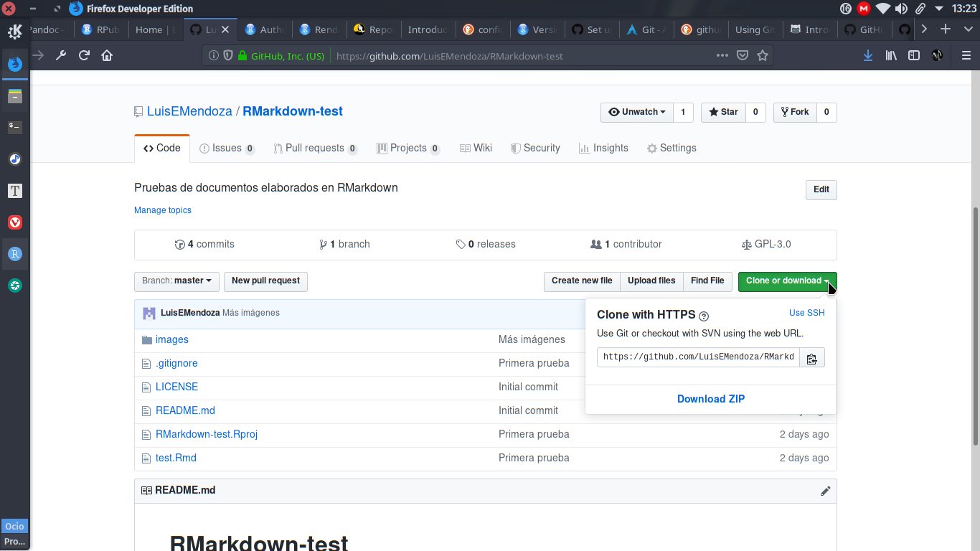Show more tabs with the arrow
Viewport: 980px width, 551px height.
click(924, 29)
